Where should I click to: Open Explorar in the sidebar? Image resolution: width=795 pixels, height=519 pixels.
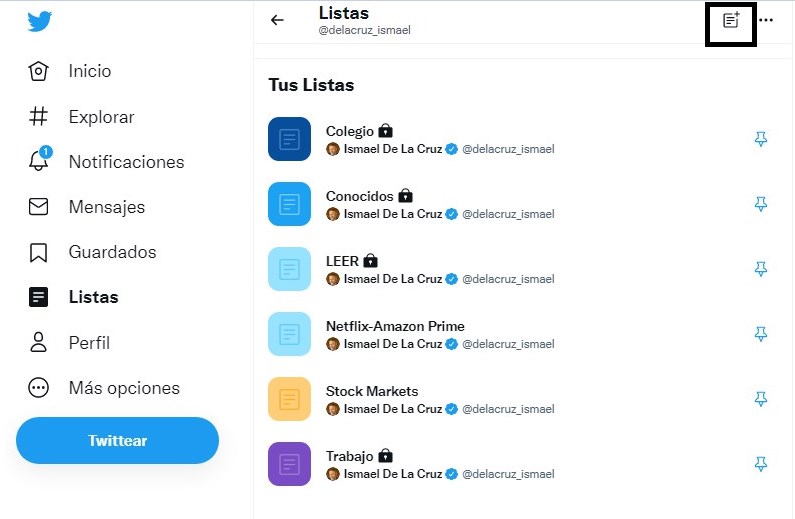coord(100,117)
